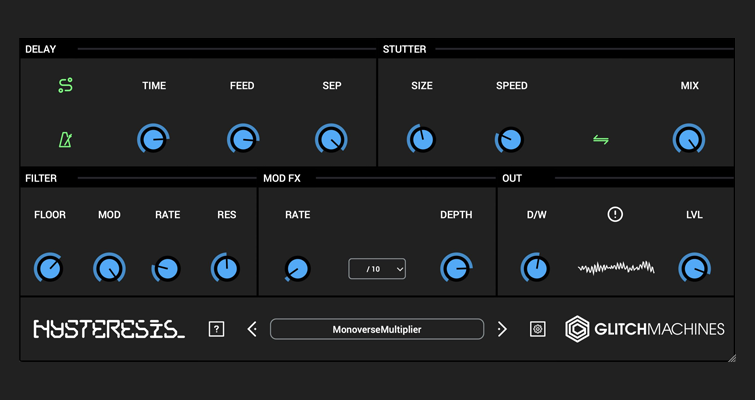This screenshot has width=755, height=400.
Task: Click the output waveform display
Action: [616, 268]
